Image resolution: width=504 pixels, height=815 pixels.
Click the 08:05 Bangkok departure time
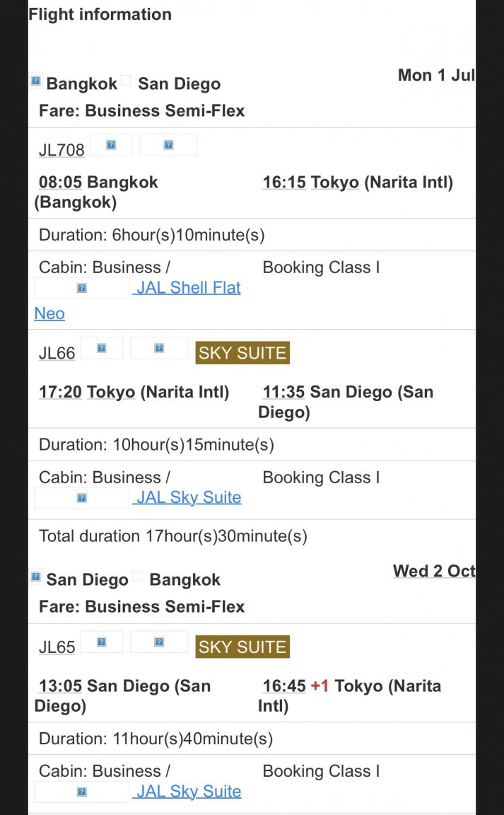(x=60, y=183)
